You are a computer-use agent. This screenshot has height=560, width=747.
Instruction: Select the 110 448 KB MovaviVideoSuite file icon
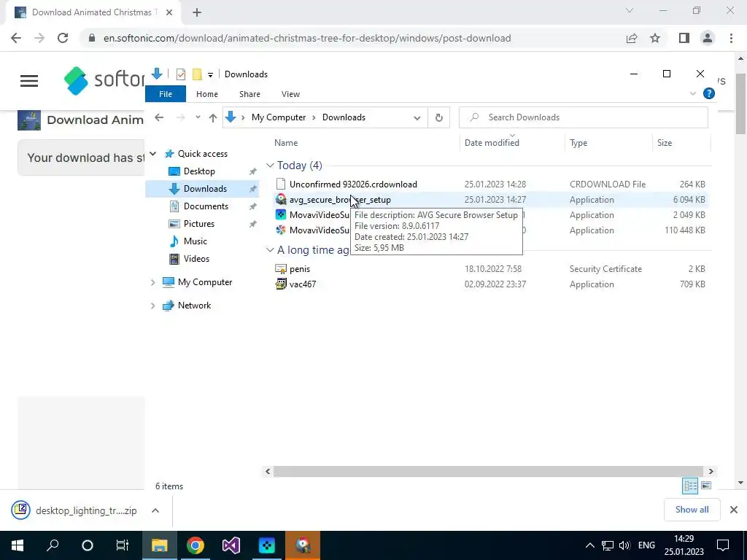coord(281,230)
